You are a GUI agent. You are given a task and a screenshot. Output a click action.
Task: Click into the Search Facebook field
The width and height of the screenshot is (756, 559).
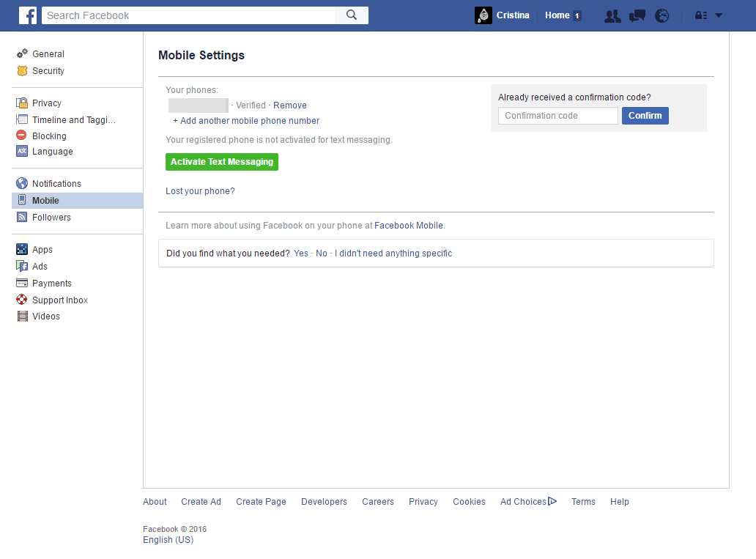188,15
